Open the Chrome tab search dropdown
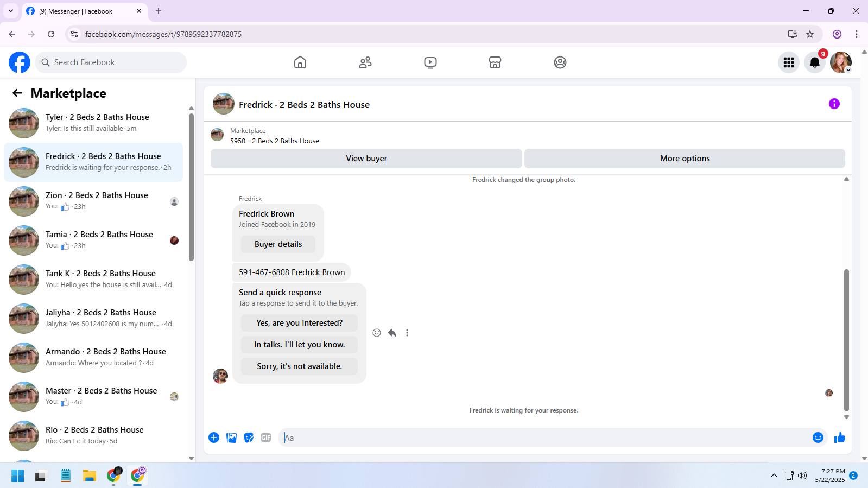The height and width of the screenshot is (488, 868). (11, 11)
